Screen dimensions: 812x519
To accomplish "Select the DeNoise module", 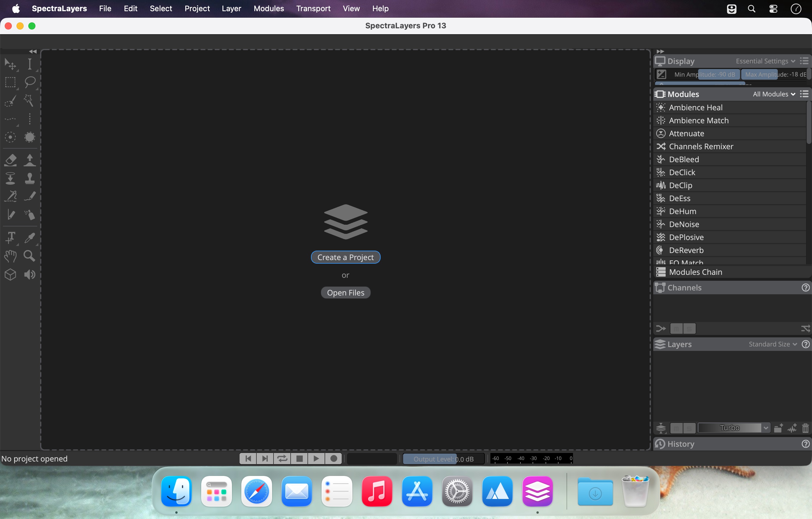I will 730,224.
